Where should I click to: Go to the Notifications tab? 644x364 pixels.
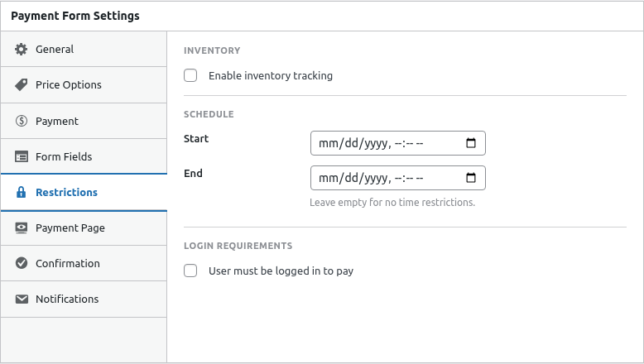(67, 299)
